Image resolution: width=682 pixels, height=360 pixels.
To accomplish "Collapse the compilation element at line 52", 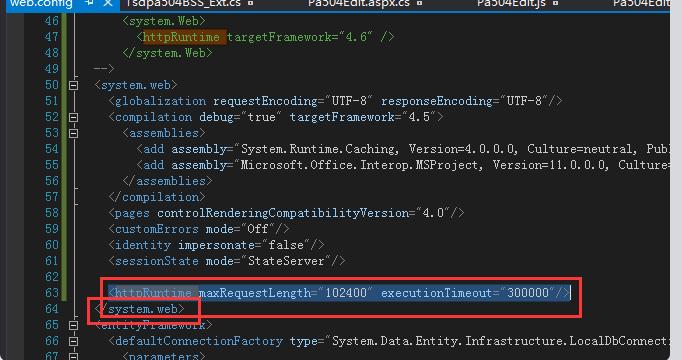I will [74, 117].
